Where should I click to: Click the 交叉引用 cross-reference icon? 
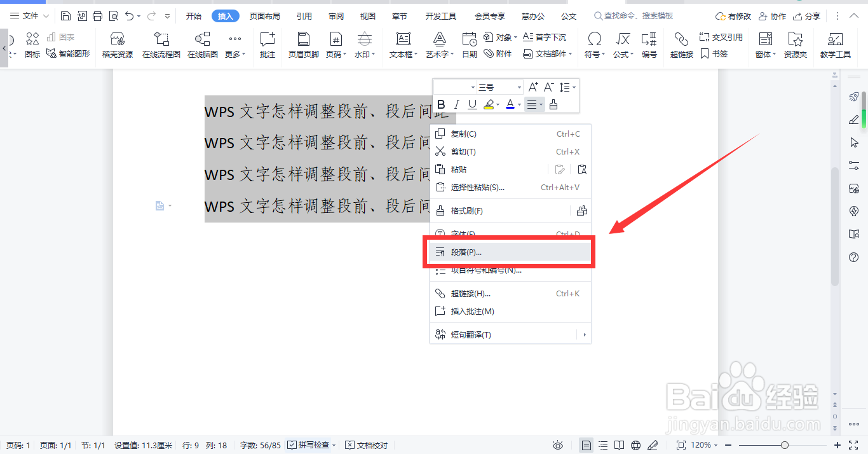pyautogui.click(x=721, y=37)
